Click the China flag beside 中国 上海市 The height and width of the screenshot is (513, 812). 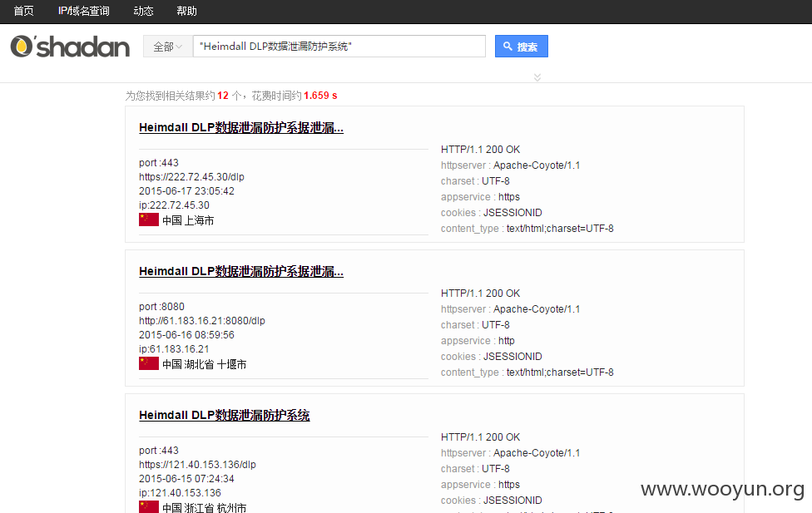coord(149,220)
